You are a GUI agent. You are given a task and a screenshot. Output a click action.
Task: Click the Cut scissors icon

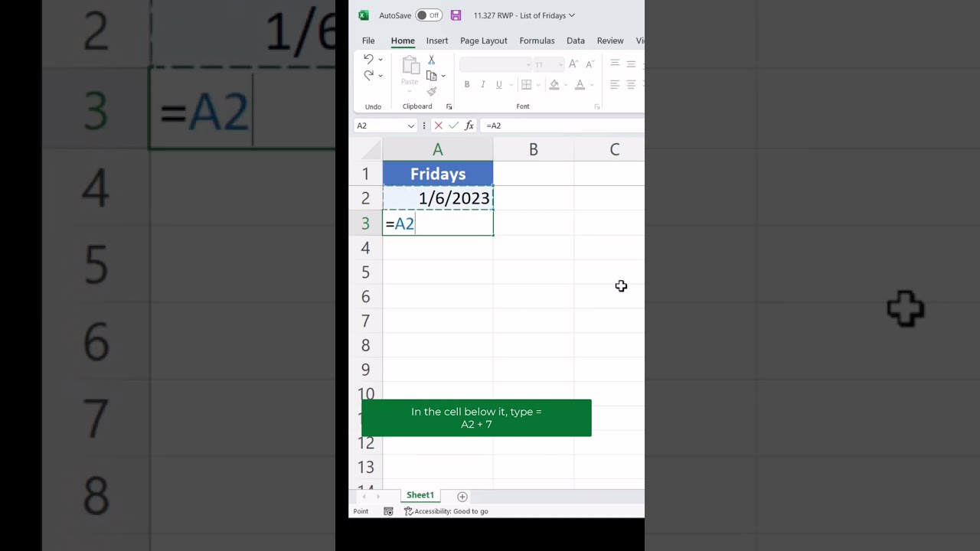(x=432, y=60)
